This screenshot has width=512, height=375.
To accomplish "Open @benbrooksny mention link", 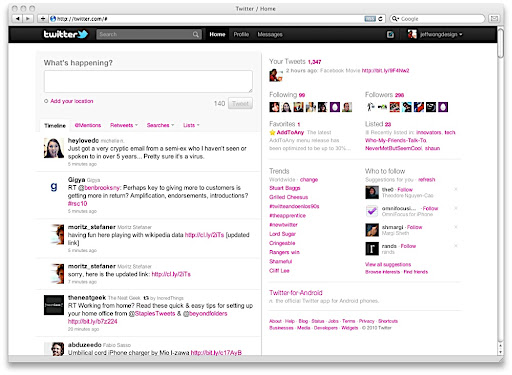I will click(x=99, y=188).
